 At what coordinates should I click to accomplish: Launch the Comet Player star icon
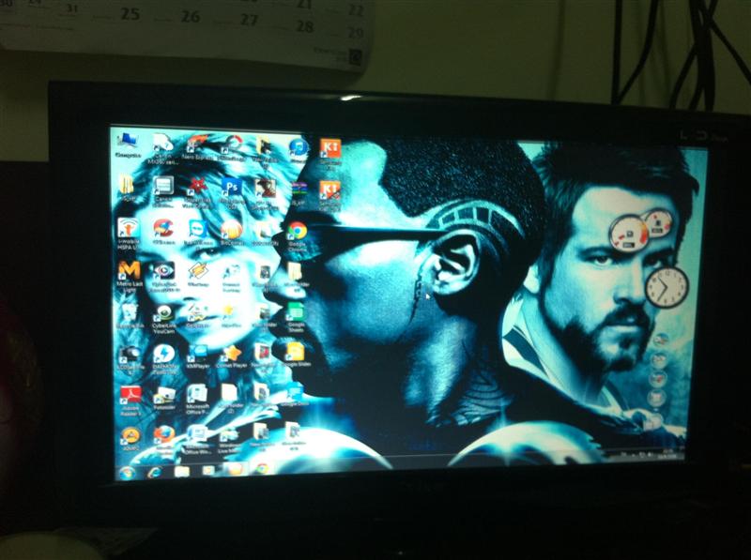click(x=231, y=357)
